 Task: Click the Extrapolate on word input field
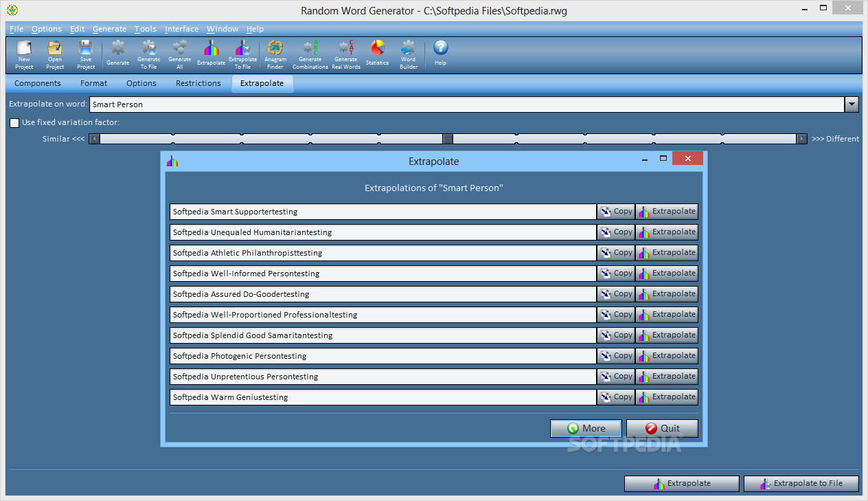tap(467, 104)
